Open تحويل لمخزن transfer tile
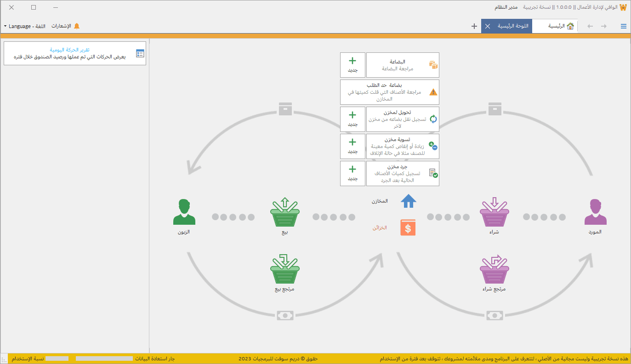This screenshot has height=364, width=631. [x=403, y=119]
